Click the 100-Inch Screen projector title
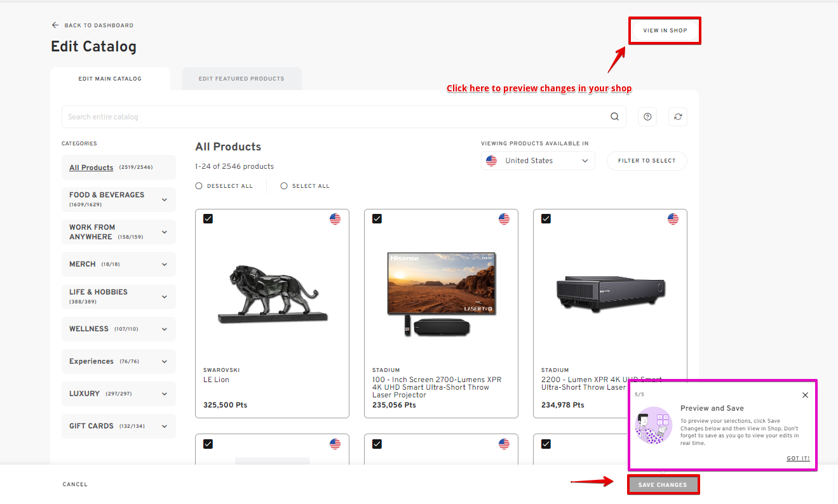This screenshot has height=504, width=838. [437, 387]
